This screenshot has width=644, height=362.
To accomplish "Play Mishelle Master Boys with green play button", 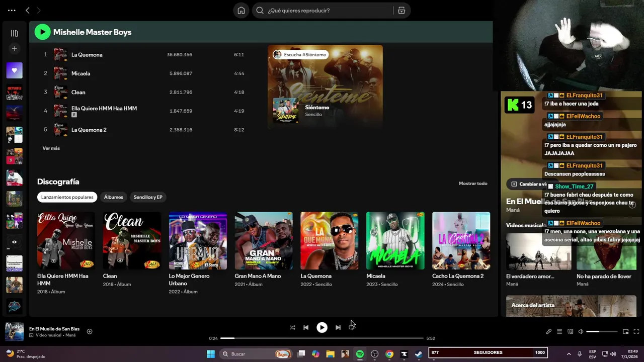I will (x=42, y=32).
